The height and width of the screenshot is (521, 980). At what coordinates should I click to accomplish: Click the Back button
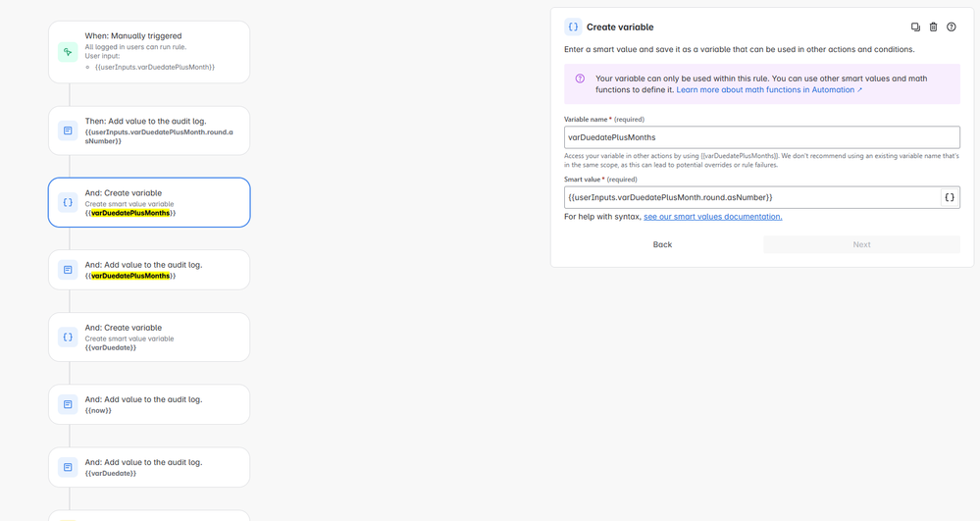click(x=662, y=244)
